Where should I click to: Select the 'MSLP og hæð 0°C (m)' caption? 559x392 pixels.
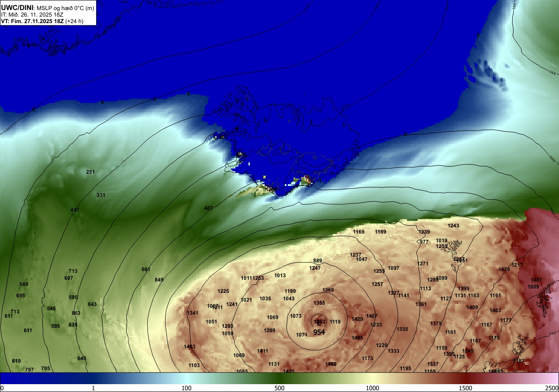[x=65, y=8]
